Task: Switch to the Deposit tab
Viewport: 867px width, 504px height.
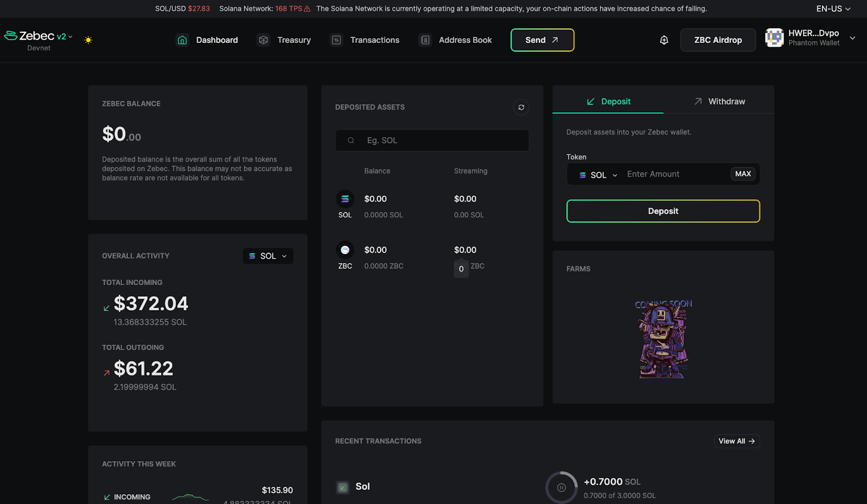Action: point(608,101)
